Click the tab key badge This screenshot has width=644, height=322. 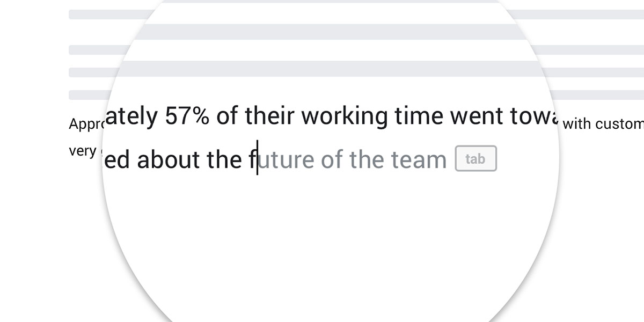click(x=476, y=159)
